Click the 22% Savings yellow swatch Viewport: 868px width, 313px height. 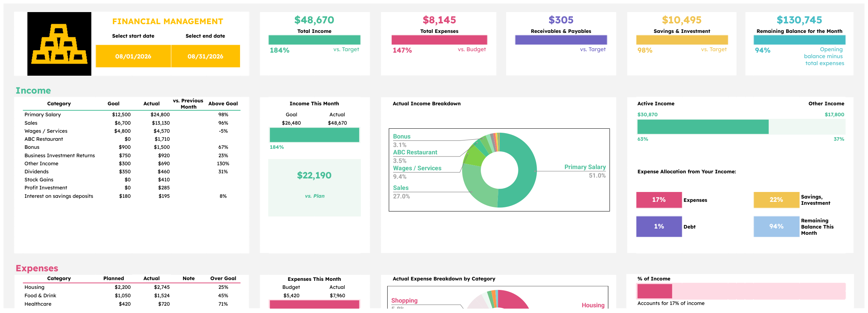click(x=776, y=200)
